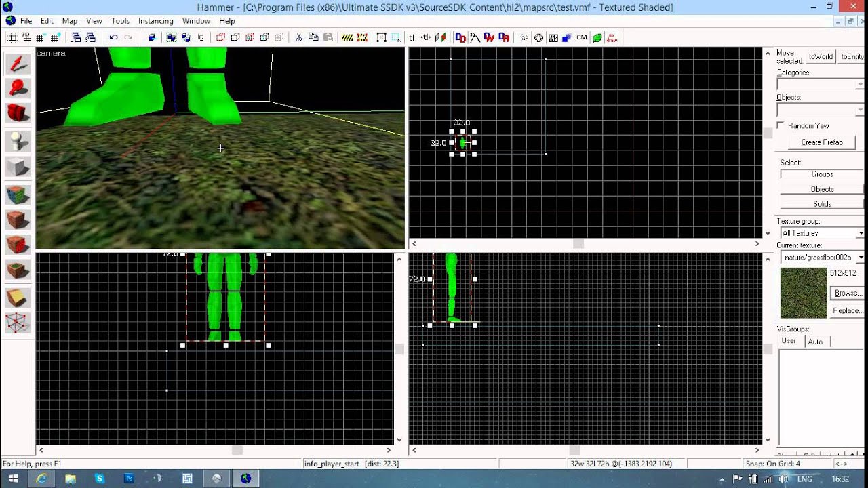Select the Apply Decals tool
868x488 pixels.
(18, 245)
